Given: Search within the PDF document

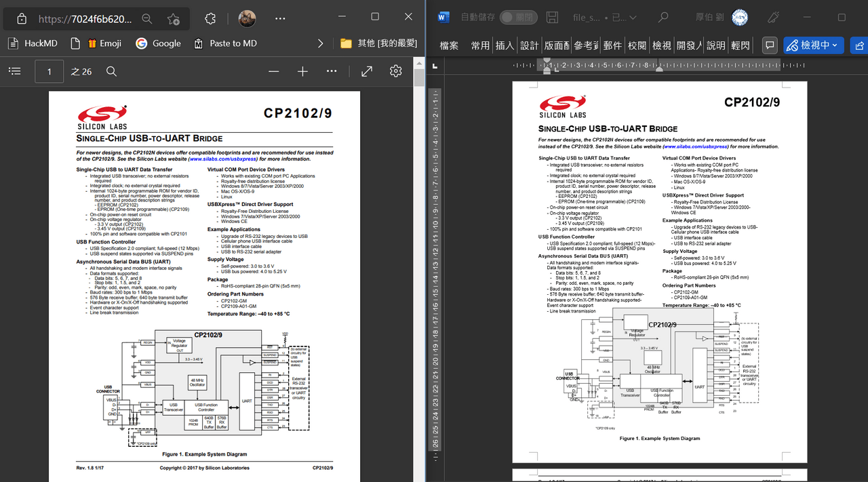Looking at the screenshot, I should 112,71.
